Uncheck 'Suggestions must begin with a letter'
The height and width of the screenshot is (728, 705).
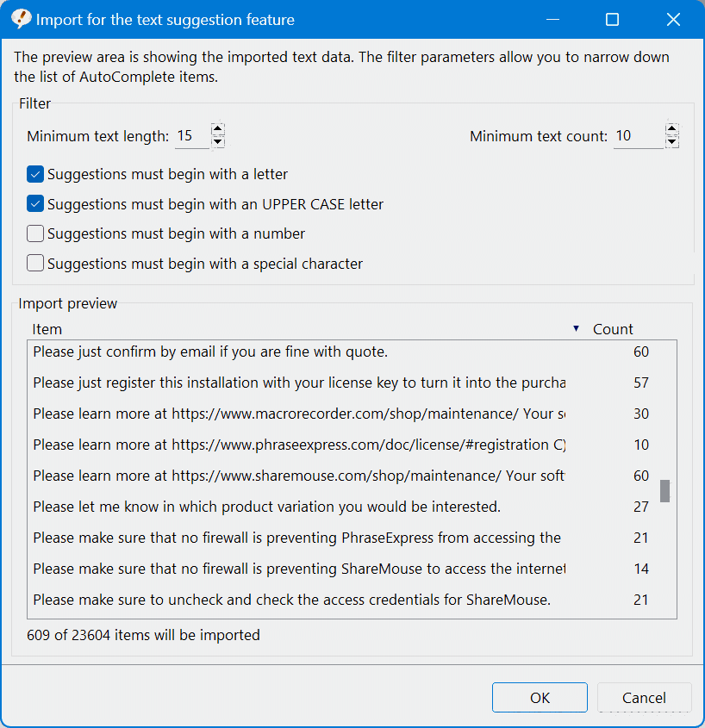click(34, 174)
